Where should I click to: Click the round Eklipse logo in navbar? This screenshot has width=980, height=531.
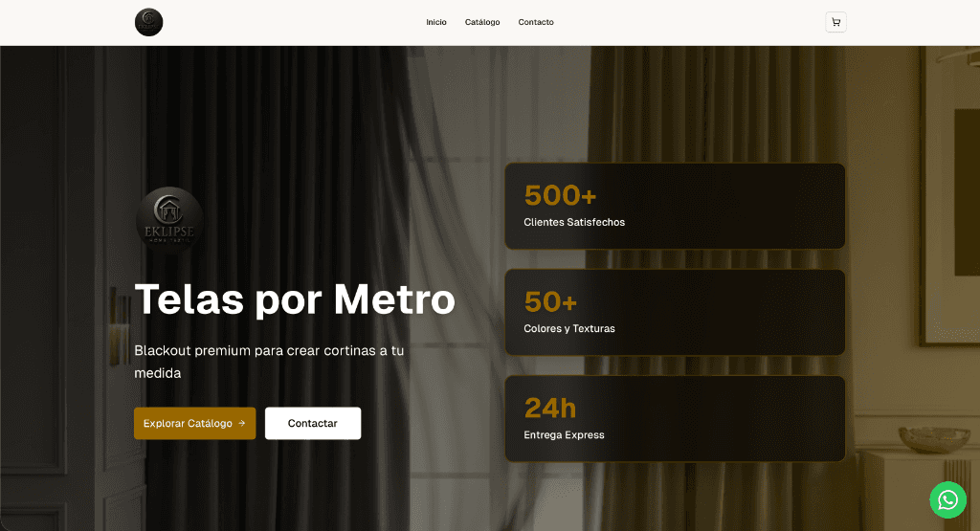pyautogui.click(x=148, y=22)
